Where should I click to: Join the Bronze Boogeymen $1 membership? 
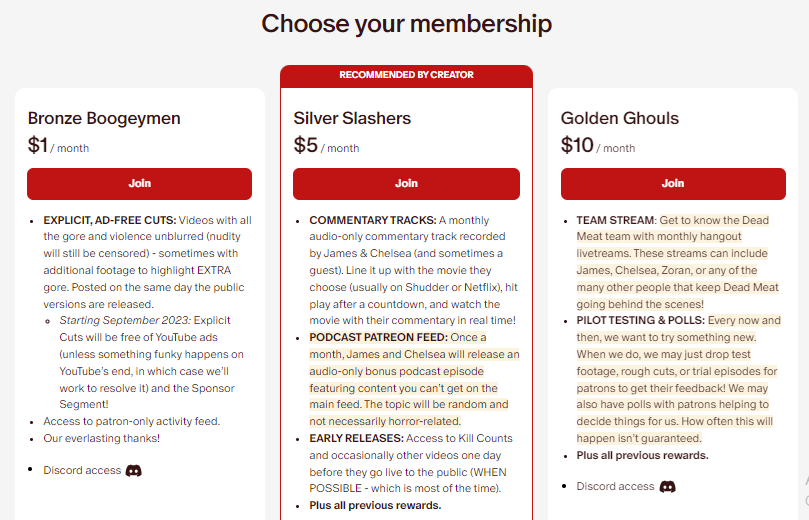139,184
